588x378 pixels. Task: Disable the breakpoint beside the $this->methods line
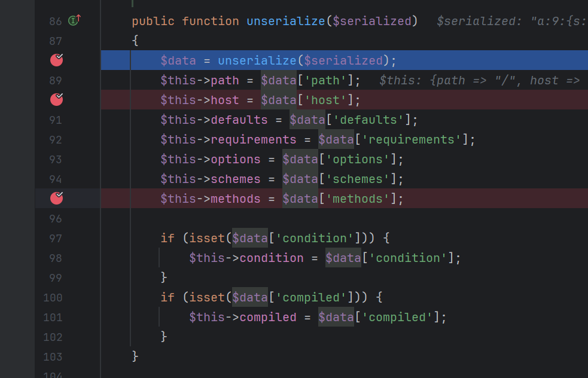(57, 198)
